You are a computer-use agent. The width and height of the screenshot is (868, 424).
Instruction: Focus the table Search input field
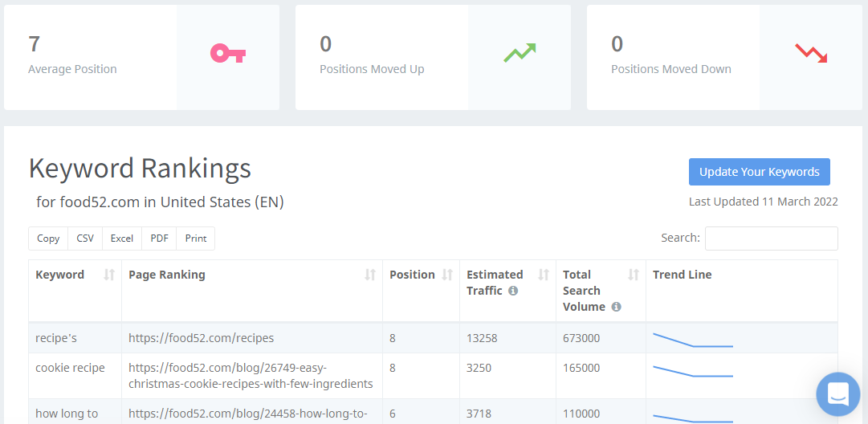[771, 238]
